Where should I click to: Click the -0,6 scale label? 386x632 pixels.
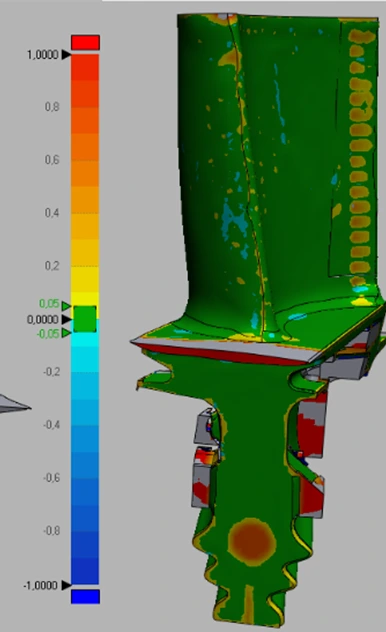(51, 478)
